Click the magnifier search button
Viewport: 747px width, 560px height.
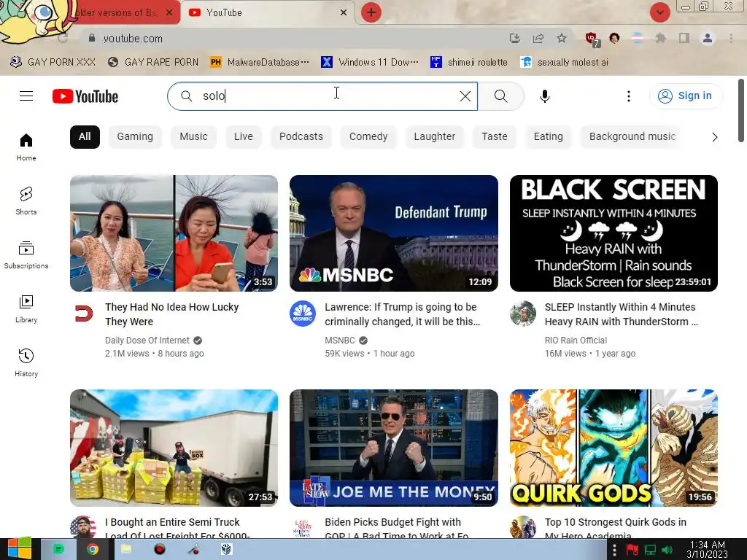(500, 96)
